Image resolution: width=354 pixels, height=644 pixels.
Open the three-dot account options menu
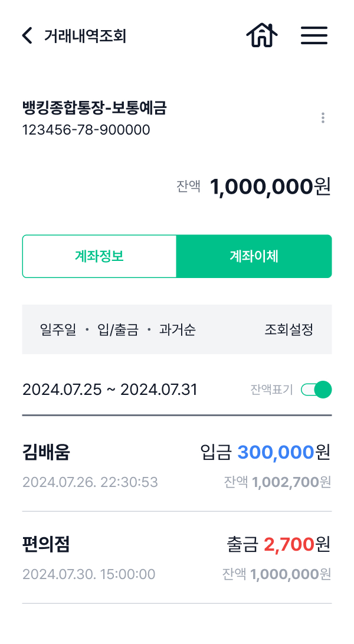click(323, 117)
